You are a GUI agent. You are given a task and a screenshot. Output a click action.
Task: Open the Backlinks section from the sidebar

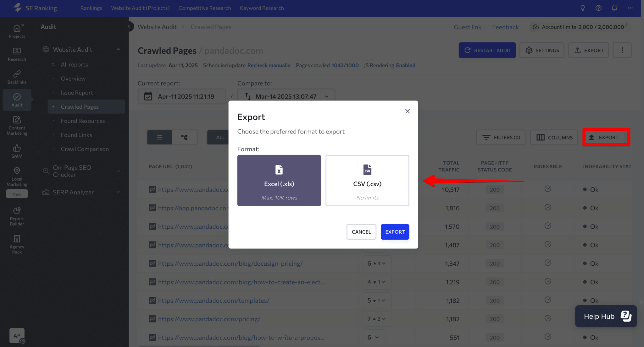coord(17,76)
